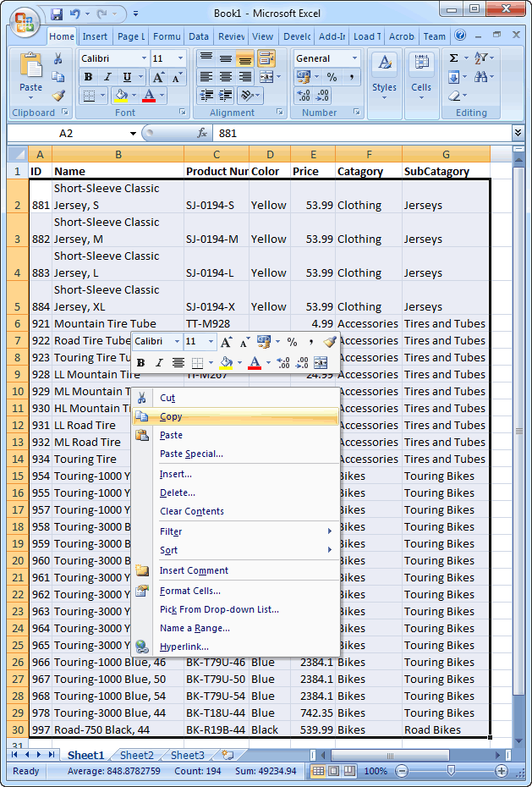Click the Select All corner button
The height and width of the screenshot is (787, 532).
[x=18, y=154]
